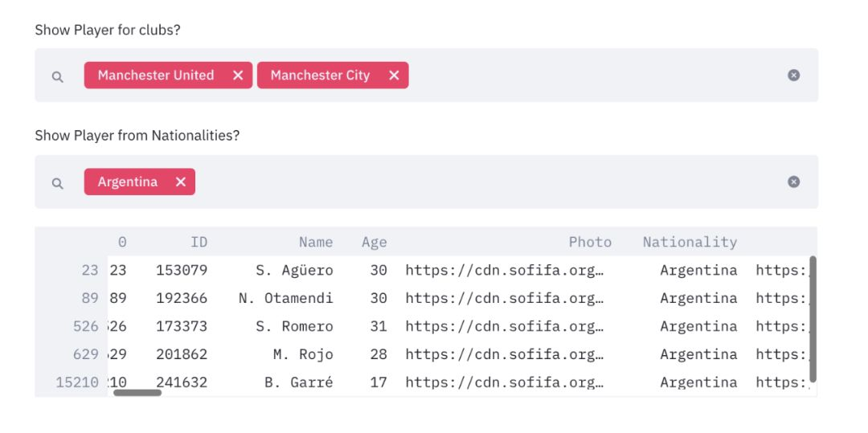
Task: Click the nationalities search magnifier icon
Action: pos(58,183)
